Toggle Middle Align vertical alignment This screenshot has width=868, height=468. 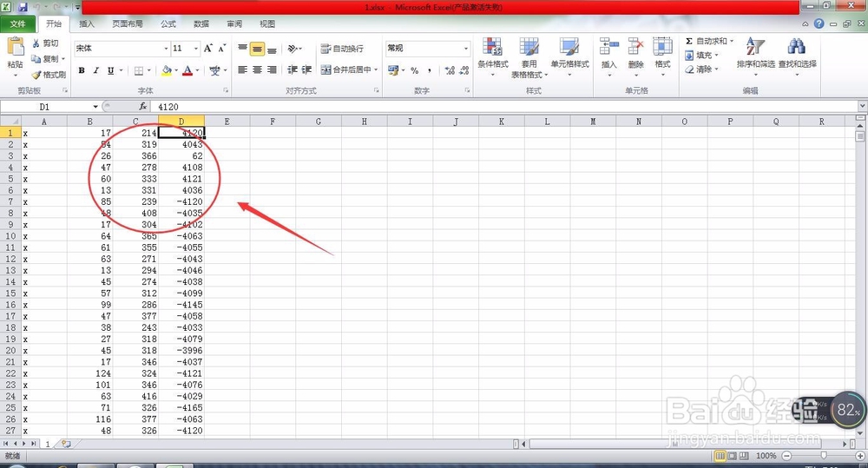pyautogui.click(x=257, y=49)
